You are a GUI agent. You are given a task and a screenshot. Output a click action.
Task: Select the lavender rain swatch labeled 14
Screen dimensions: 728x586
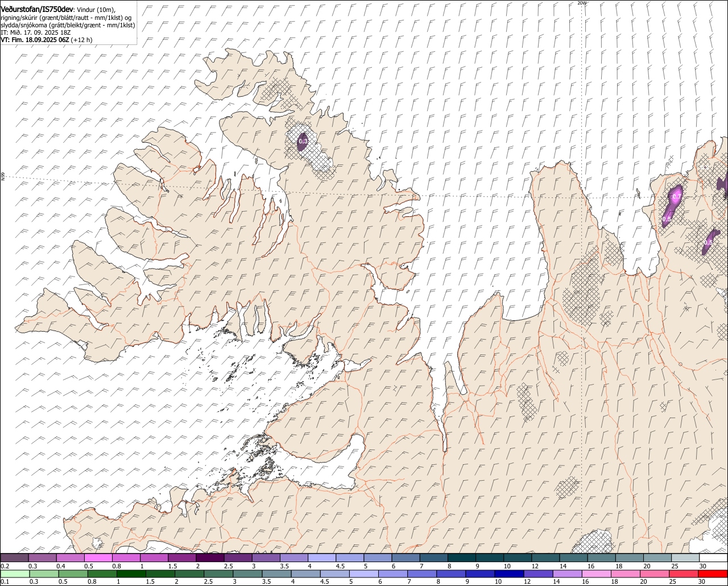[568, 573]
